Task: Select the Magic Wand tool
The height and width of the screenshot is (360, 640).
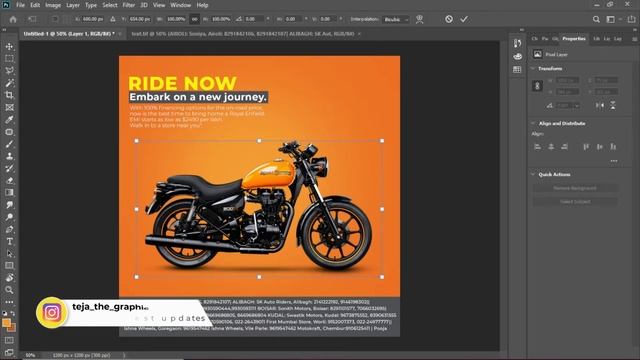Action: (x=9, y=83)
